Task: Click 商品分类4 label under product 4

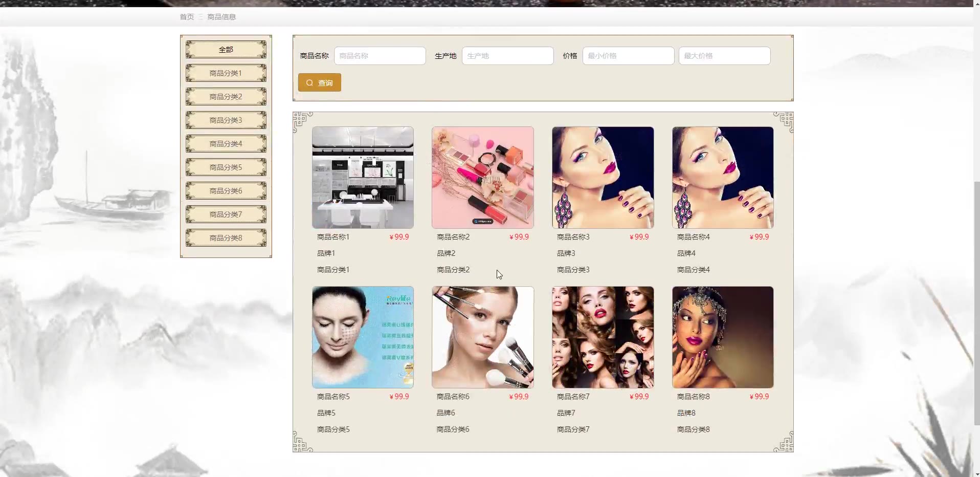Action: [x=694, y=270]
